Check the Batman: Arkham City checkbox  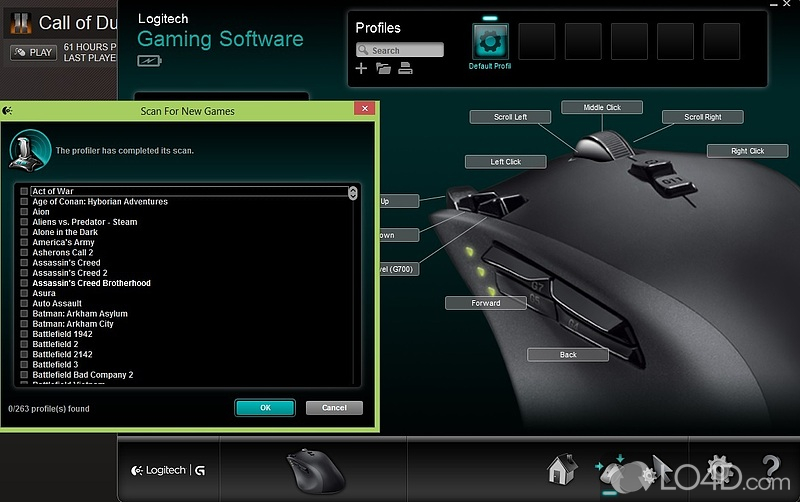point(24,324)
